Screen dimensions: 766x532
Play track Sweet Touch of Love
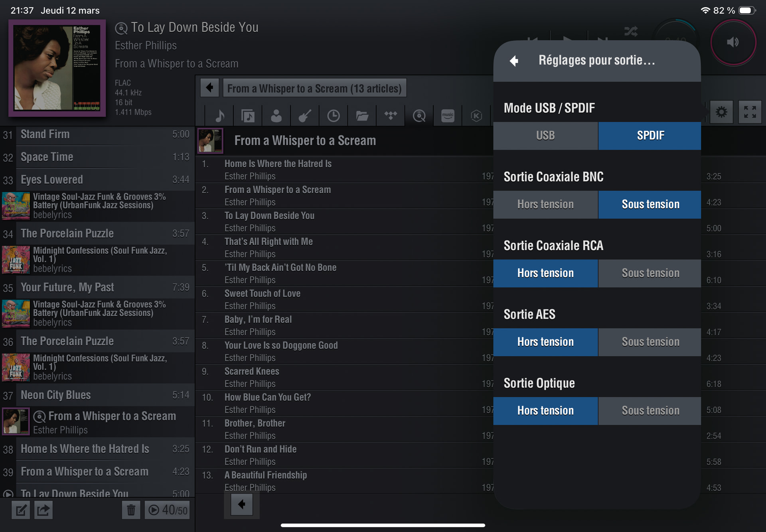click(x=263, y=294)
